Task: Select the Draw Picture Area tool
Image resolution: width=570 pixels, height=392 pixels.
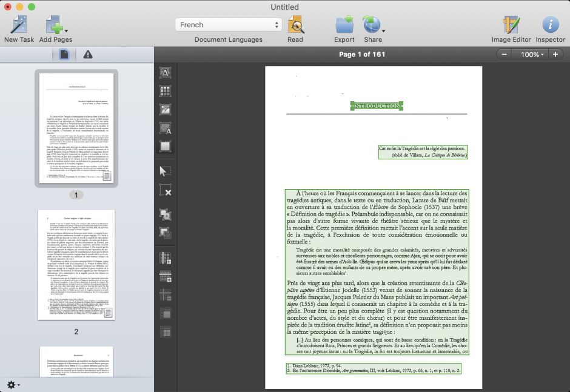Action: [165, 110]
